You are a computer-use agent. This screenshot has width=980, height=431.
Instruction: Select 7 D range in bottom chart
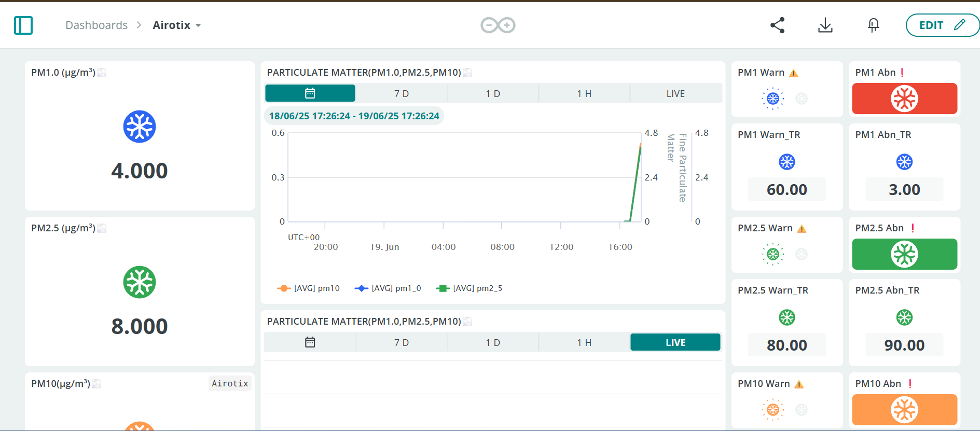pos(402,342)
